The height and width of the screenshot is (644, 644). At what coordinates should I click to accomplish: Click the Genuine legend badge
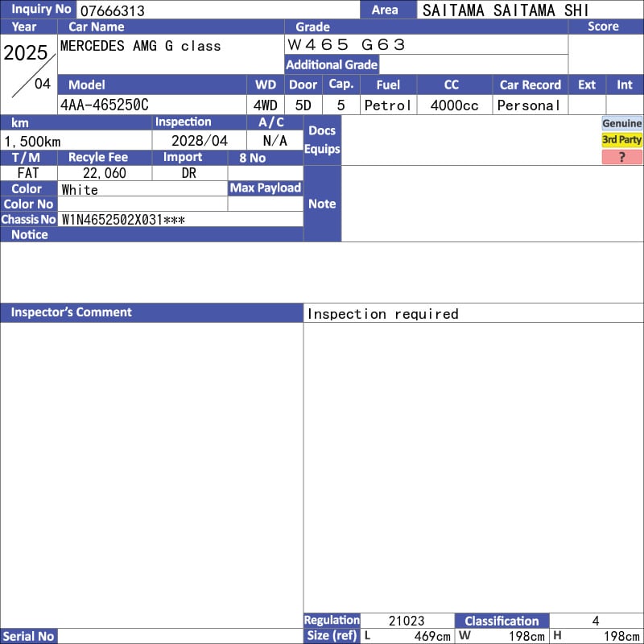tap(621, 123)
